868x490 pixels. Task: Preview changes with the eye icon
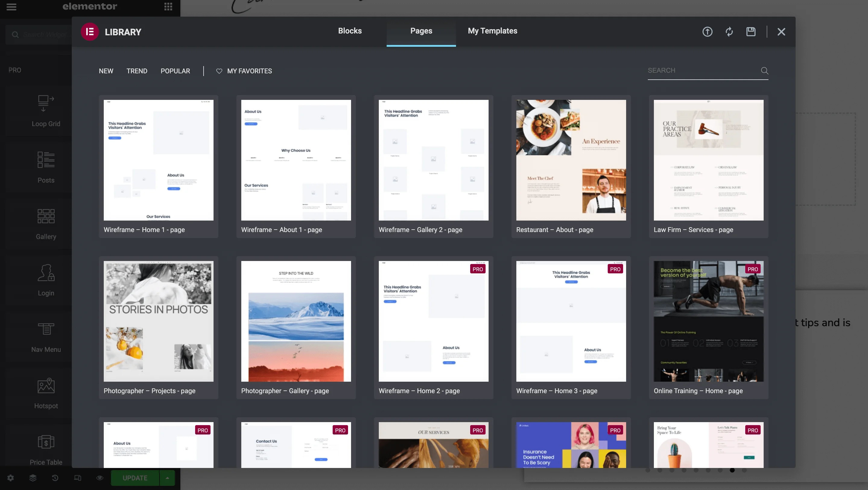click(x=100, y=478)
